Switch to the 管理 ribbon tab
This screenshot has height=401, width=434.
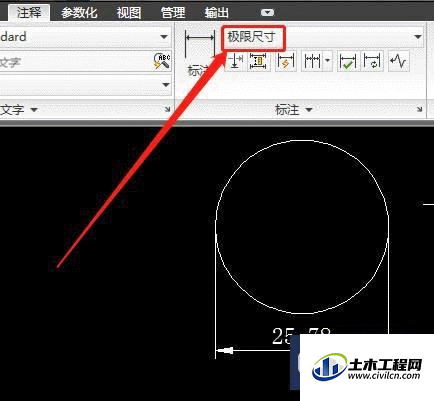pyautogui.click(x=173, y=13)
